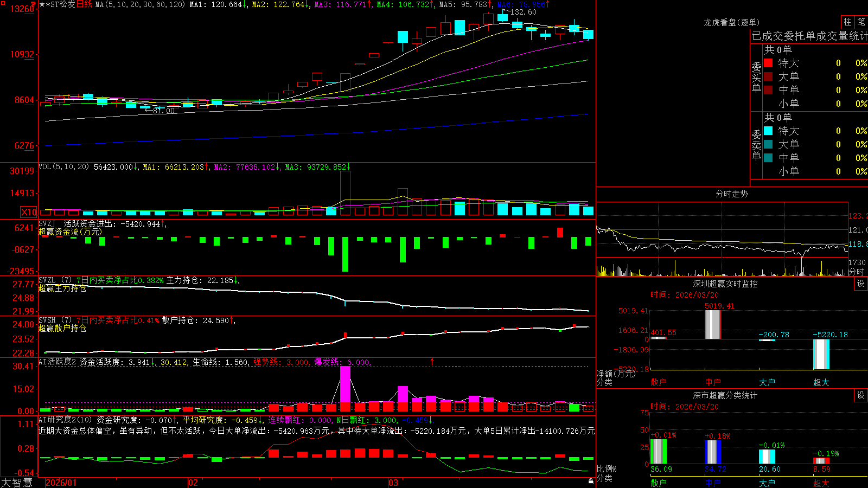Click the teal 中单 sell-order swatch
Viewport: 868px width, 488px height.
(768, 158)
